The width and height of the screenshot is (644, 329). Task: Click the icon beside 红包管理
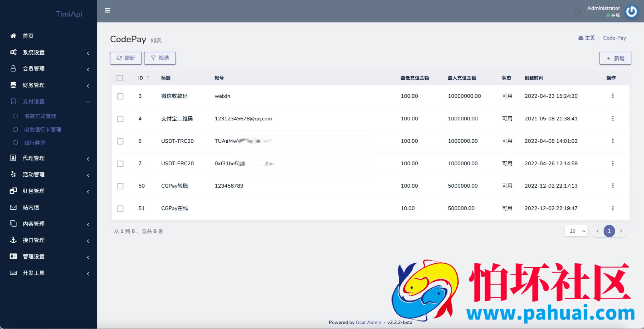point(13,191)
